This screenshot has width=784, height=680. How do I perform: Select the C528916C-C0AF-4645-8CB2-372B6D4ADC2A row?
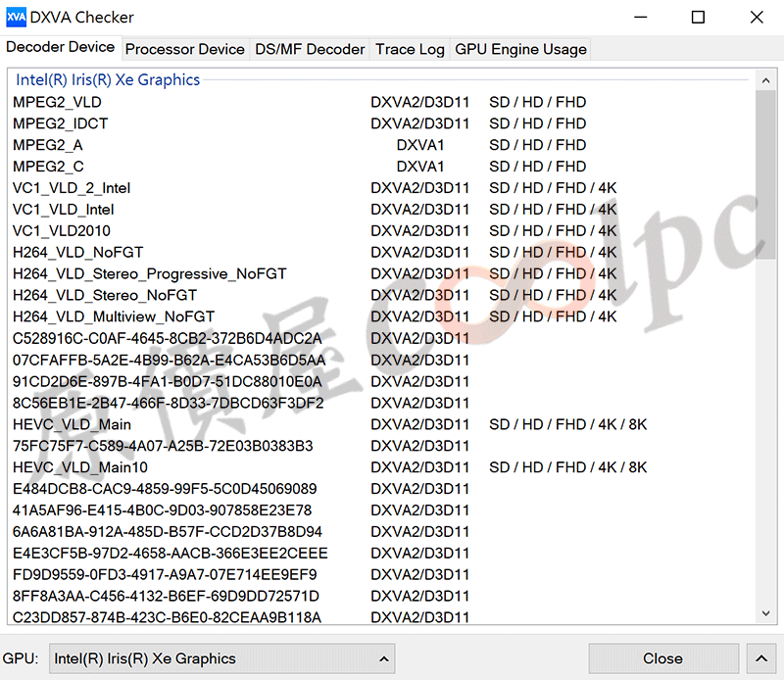[381, 338]
